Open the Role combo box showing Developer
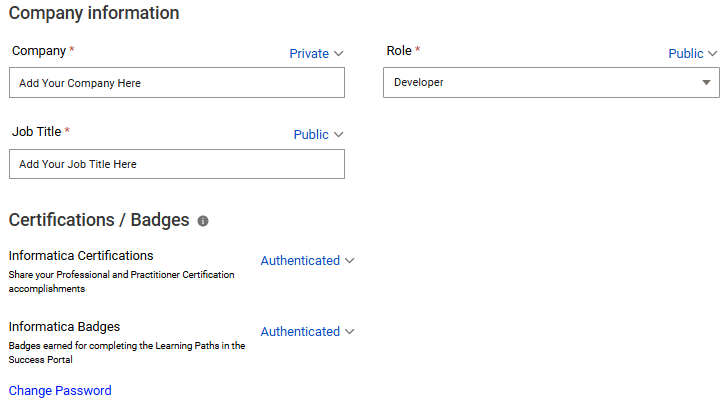 pyautogui.click(x=550, y=83)
